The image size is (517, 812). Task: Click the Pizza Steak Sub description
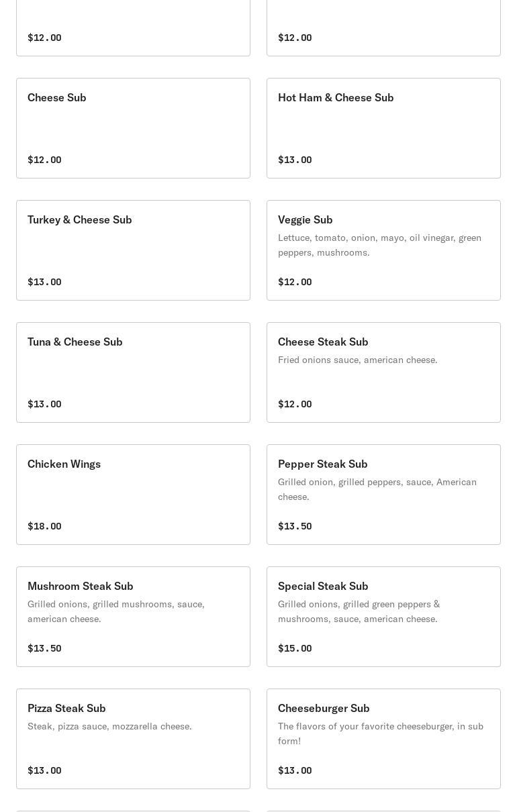[109, 726]
